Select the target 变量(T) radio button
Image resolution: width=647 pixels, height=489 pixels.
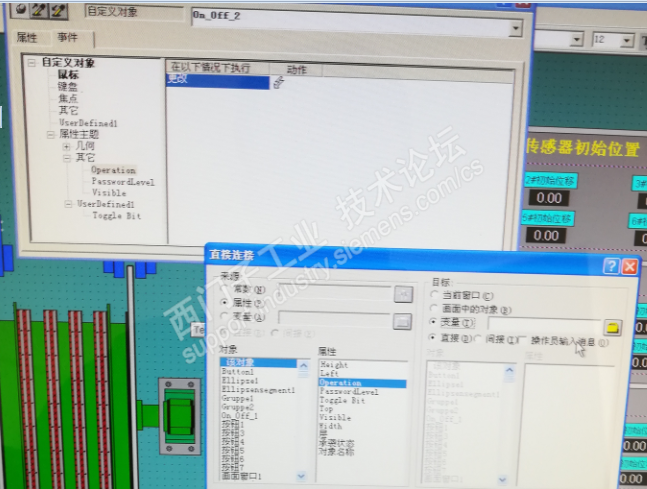(x=433, y=321)
